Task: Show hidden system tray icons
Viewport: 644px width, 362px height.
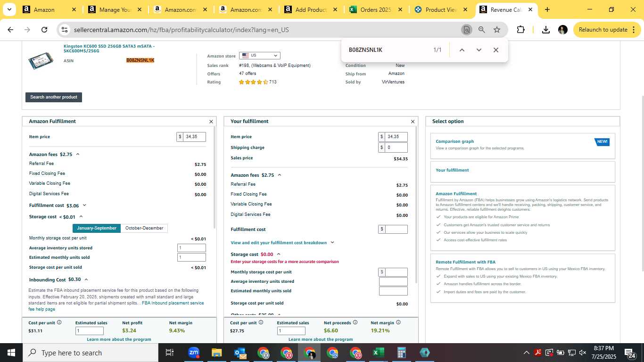Action: tap(527, 353)
